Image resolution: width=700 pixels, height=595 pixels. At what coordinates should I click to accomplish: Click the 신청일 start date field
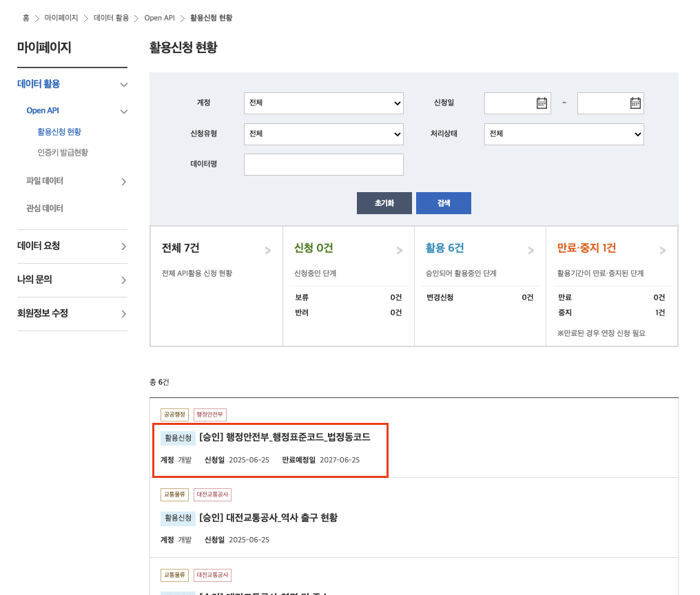[517, 103]
